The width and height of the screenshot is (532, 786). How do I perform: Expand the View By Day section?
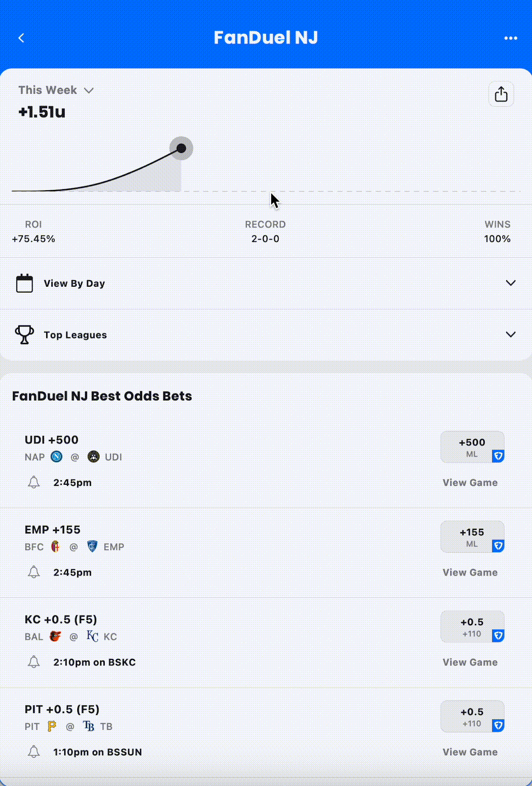tap(510, 283)
